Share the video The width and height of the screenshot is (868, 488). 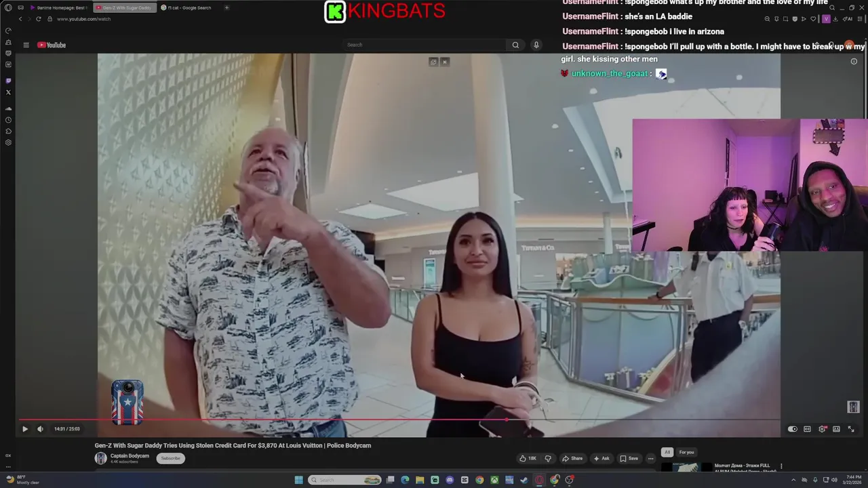pyautogui.click(x=572, y=458)
